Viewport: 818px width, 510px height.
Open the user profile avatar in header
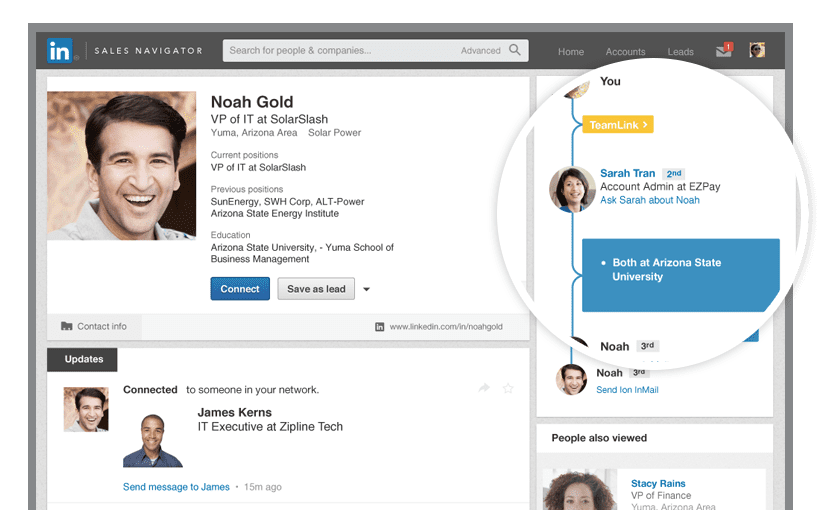click(757, 50)
